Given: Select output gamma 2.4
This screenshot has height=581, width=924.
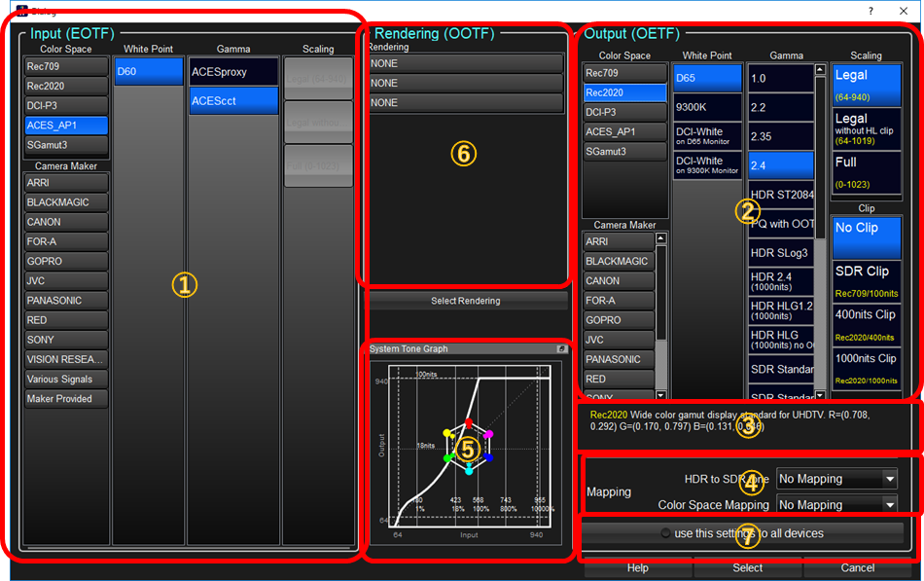Looking at the screenshot, I should coord(781,165).
